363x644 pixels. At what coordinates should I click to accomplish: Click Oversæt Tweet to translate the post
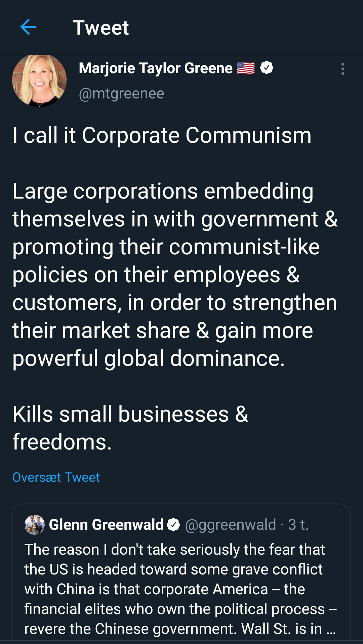pyautogui.click(x=56, y=477)
